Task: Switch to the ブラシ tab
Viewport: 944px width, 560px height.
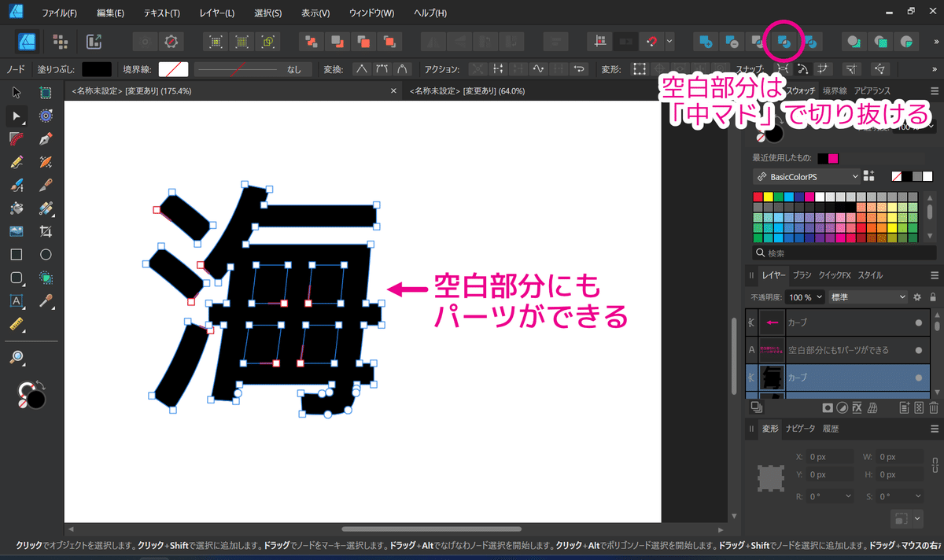Action: [x=802, y=275]
